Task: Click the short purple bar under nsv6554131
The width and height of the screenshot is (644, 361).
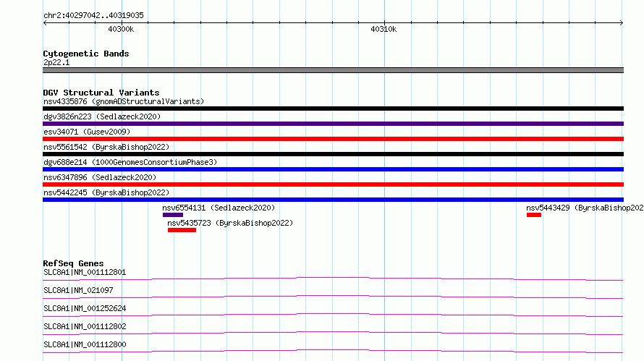Action: pos(173,215)
